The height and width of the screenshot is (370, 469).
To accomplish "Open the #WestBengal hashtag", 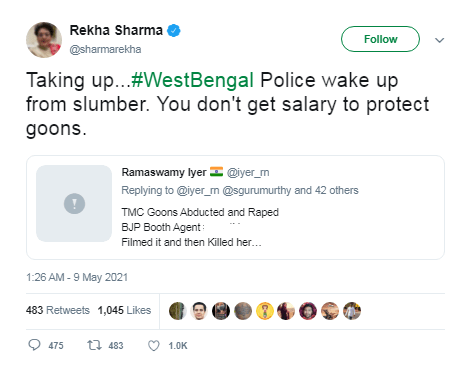I will [x=193, y=80].
